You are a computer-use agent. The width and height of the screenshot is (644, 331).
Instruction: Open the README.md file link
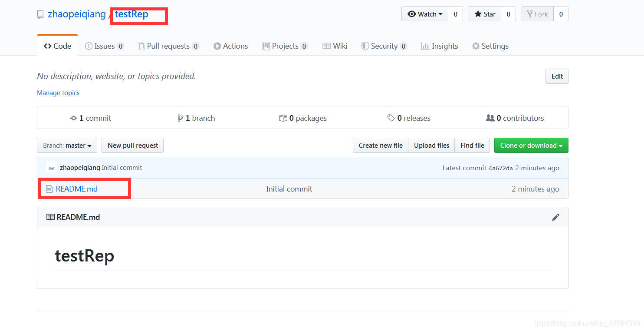tap(77, 189)
